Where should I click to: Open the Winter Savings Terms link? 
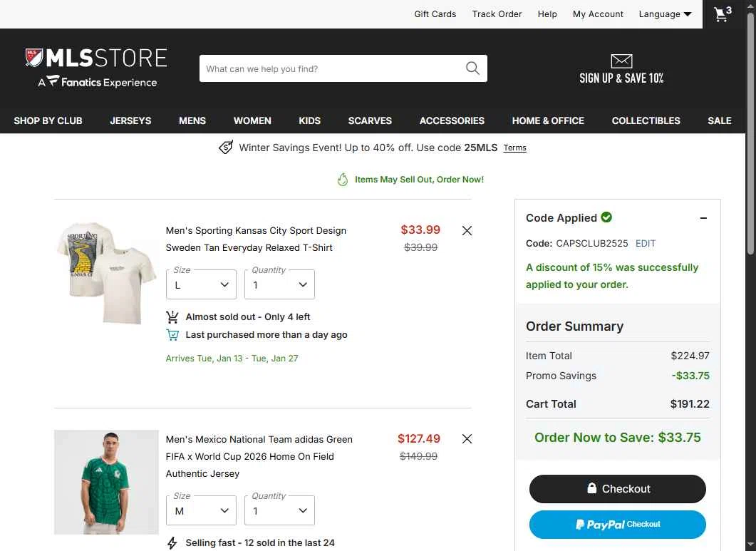514,148
